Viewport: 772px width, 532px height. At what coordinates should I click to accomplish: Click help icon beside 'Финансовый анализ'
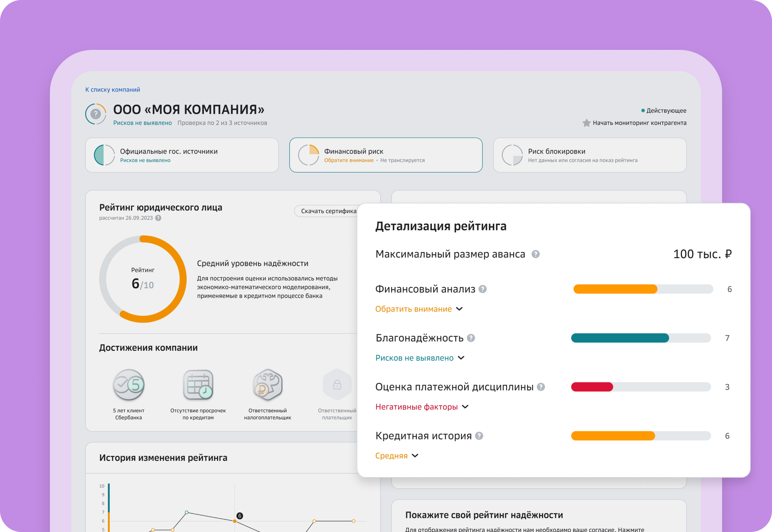[482, 289]
